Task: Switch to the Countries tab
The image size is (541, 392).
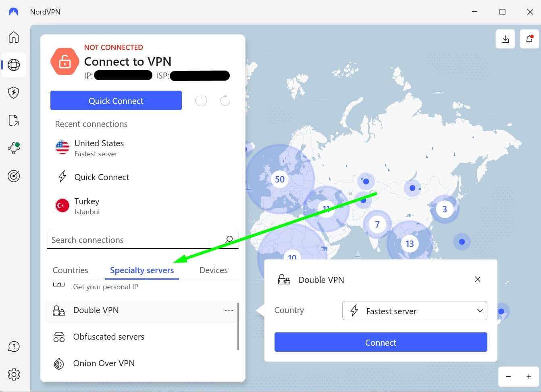Action: pos(71,270)
